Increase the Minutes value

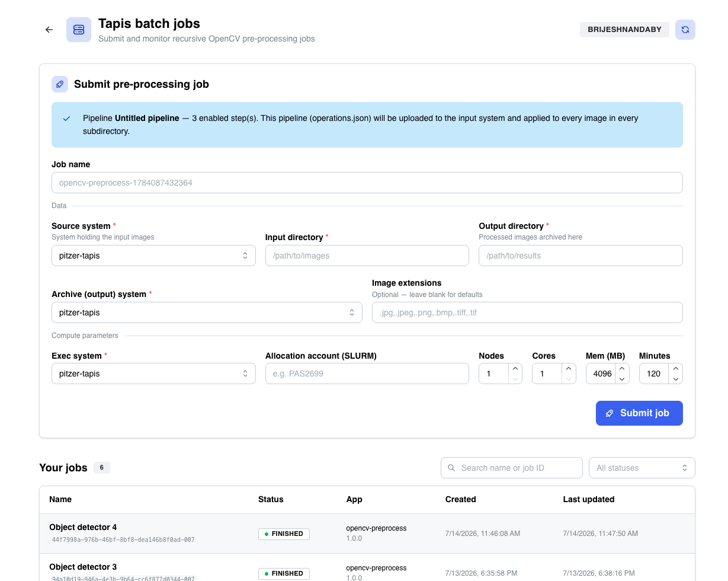(676, 369)
